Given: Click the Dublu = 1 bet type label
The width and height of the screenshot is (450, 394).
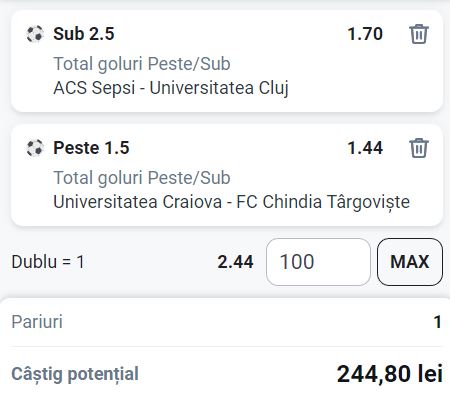Looking at the screenshot, I should 48,262.
